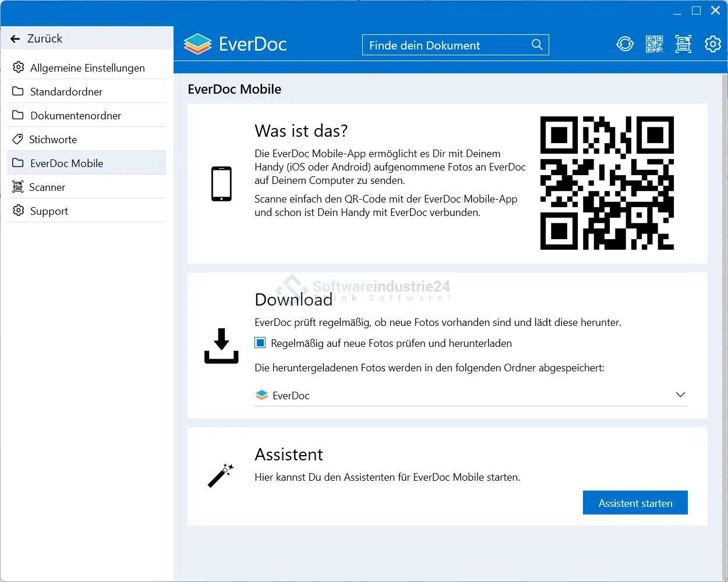Open Allgemeine Einstellungen in sidebar
Screen dimensions: 728x582
tap(87, 68)
